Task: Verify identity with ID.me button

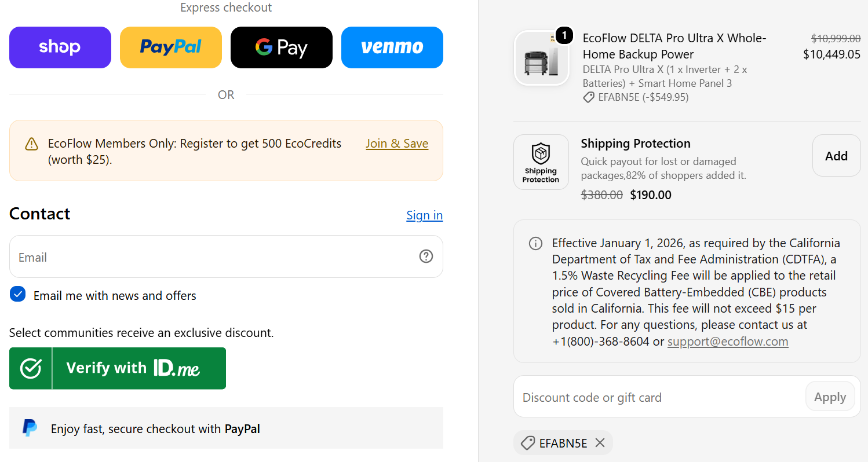Action: click(118, 368)
